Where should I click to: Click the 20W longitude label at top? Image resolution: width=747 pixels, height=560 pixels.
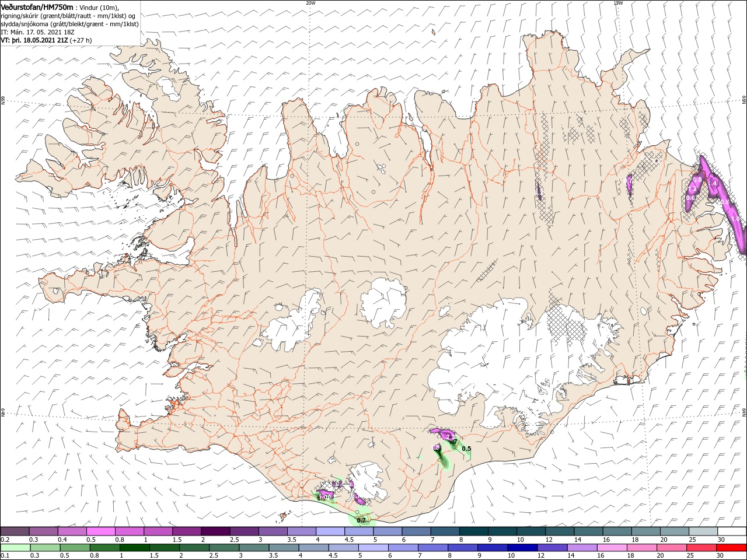coord(310,3)
